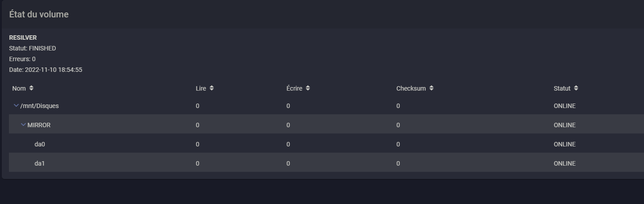Sort by Lire column arrows
644x204 pixels.
(212, 88)
